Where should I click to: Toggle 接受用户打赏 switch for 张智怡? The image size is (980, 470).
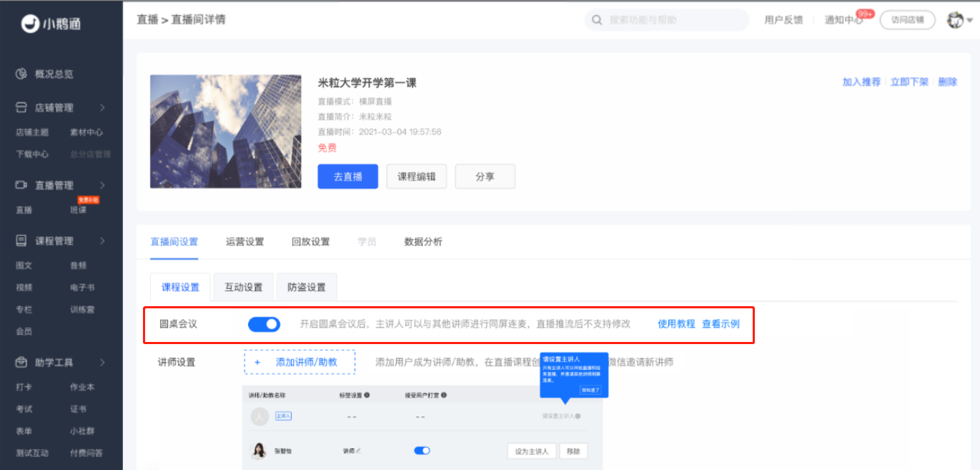pos(422,451)
